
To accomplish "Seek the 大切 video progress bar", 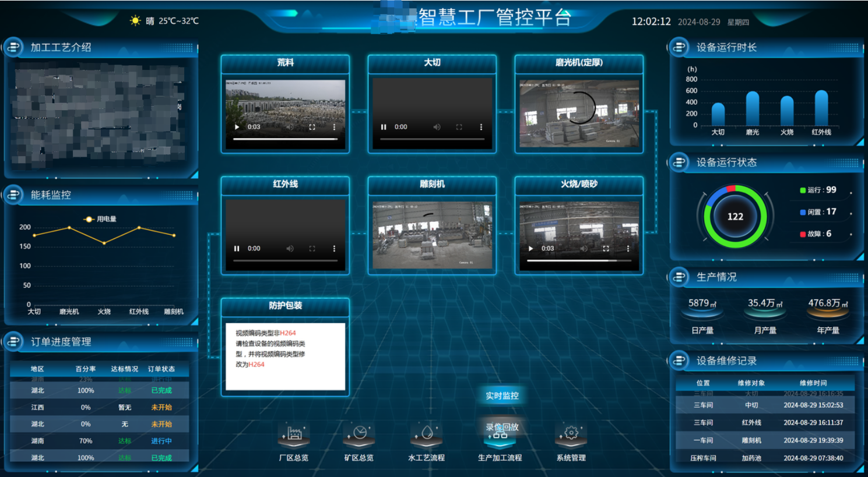I will (433, 139).
